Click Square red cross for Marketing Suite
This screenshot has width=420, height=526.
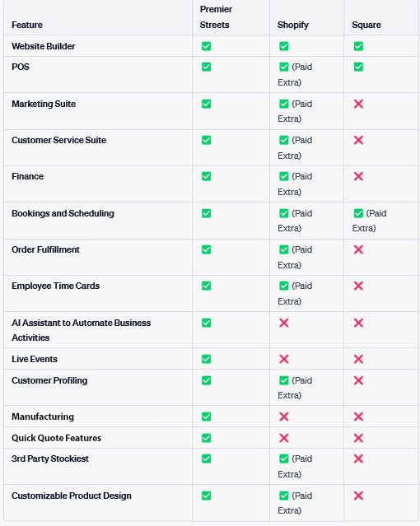(358, 104)
